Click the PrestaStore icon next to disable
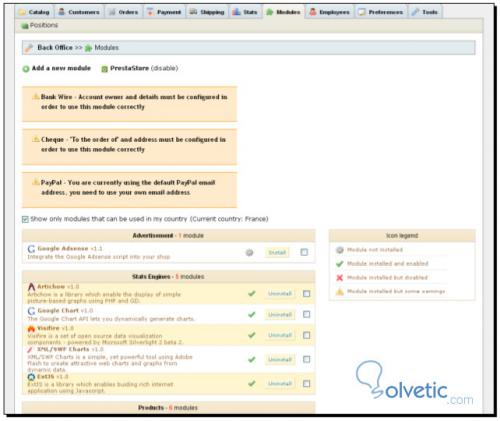Viewport: 500px width, 421px height. 104,69
